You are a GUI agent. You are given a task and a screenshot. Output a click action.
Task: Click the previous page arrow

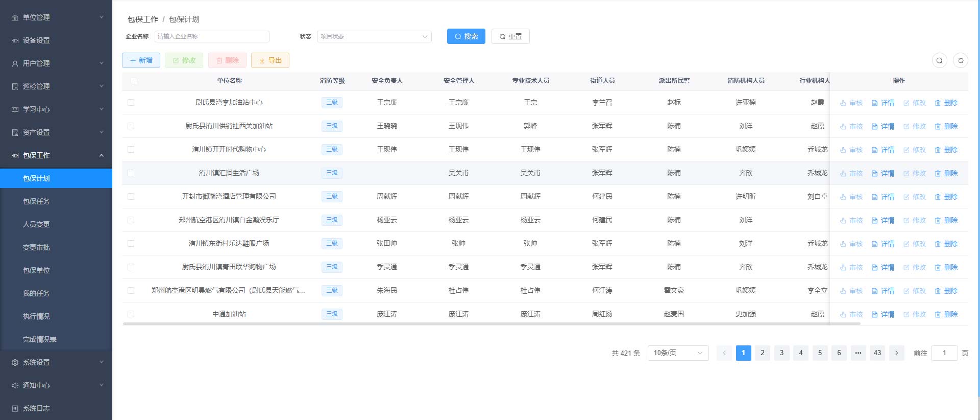[x=724, y=353]
